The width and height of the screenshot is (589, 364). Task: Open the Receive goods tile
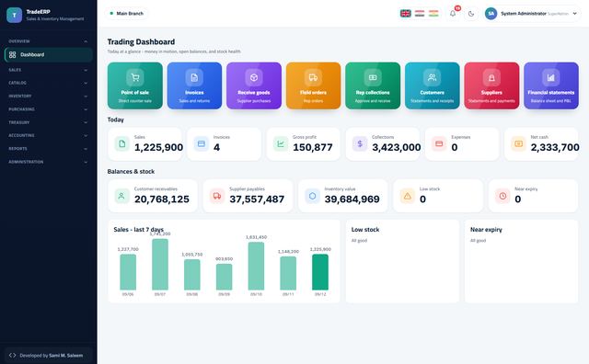254,85
